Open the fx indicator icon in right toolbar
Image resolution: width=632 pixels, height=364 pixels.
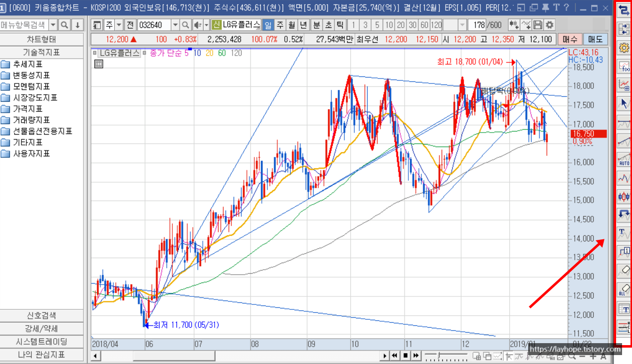(x=624, y=67)
